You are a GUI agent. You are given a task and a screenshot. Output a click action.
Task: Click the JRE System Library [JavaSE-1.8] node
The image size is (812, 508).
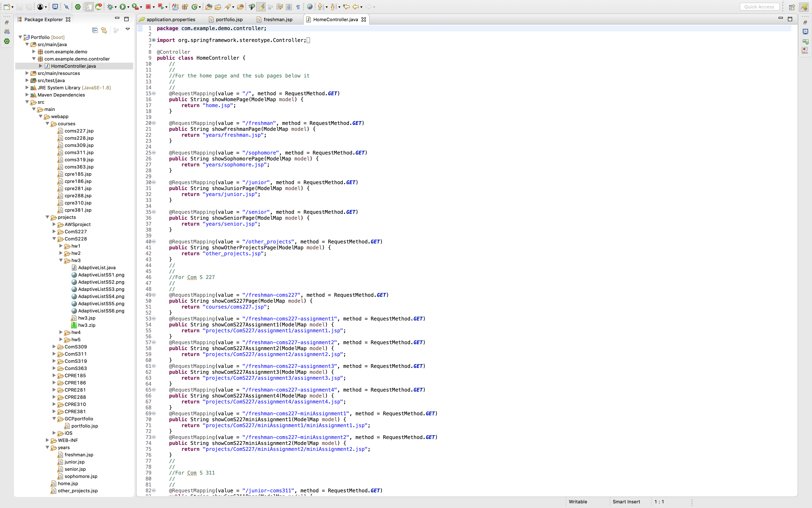74,88
